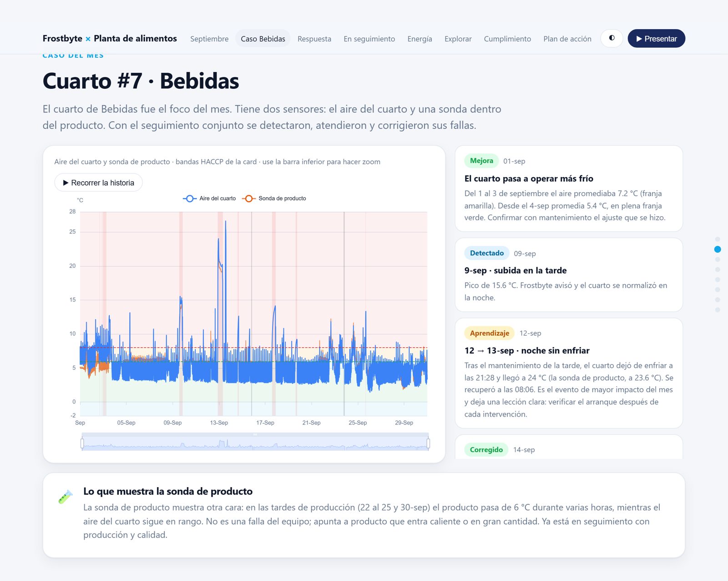Toggle the dark mode contrast icon
Image resolution: width=728 pixels, height=581 pixels.
tap(612, 38)
